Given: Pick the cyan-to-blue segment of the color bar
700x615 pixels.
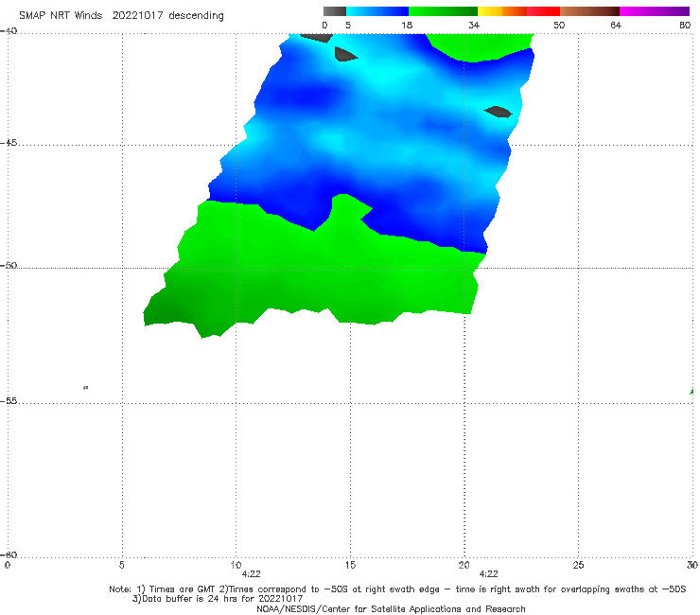Looking at the screenshot, I should tap(377, 11).
